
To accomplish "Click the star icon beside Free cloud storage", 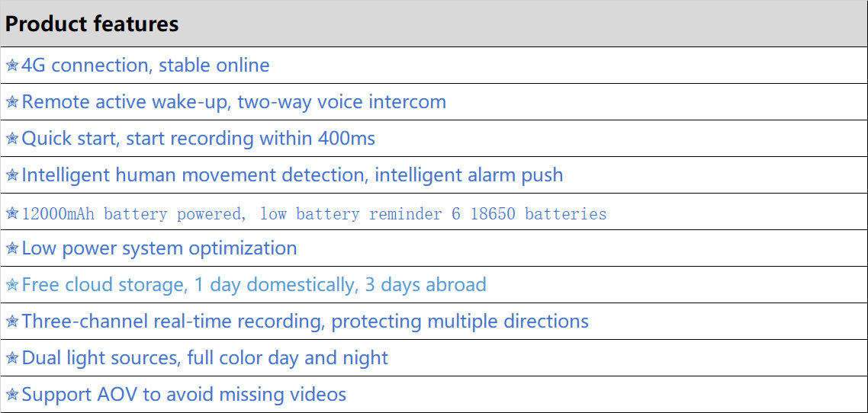I will (12, 285).
